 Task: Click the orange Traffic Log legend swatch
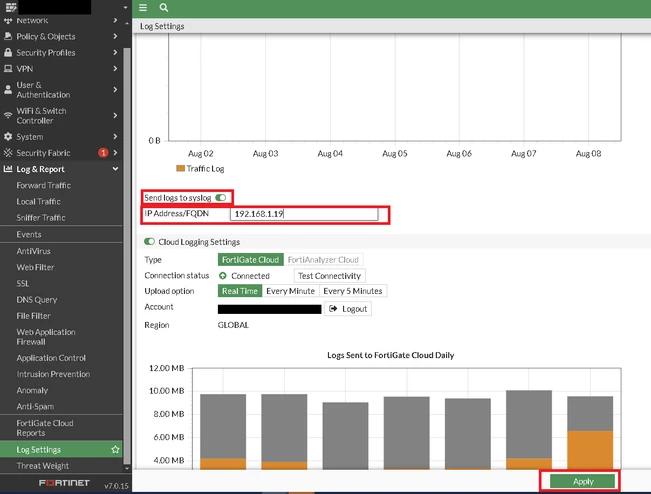tap(180, 168)
